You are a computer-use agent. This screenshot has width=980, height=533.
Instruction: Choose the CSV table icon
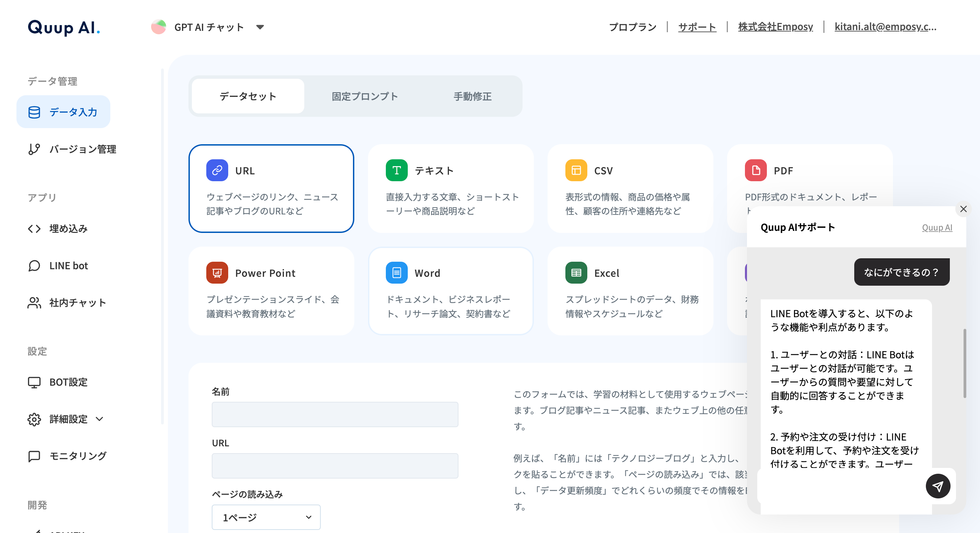point(576,171)
